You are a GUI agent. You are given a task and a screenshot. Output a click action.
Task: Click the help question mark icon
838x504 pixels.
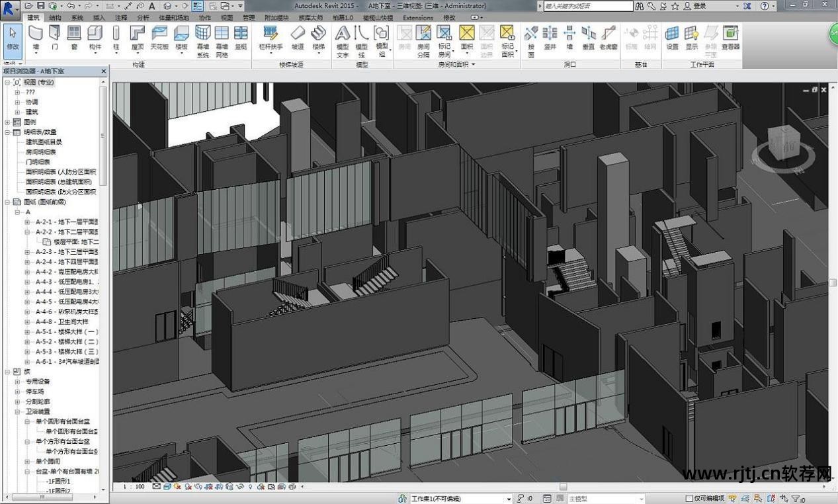tap(765, 6)
